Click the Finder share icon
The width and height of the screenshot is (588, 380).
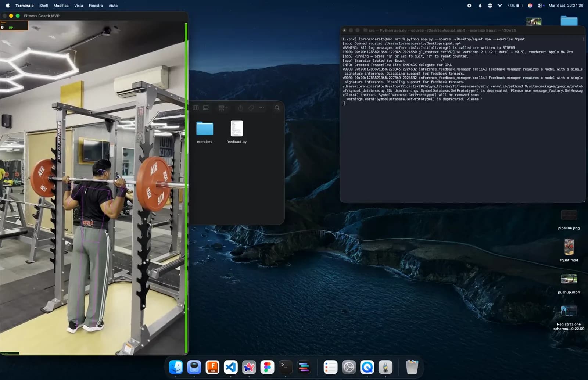pyautogui.click(x=240, y=108)
